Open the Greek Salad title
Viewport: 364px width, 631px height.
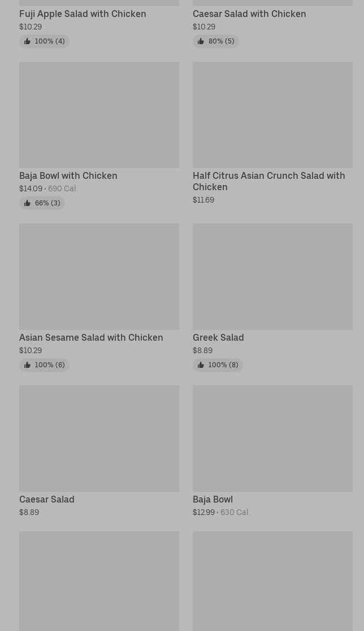coord(218,337)
